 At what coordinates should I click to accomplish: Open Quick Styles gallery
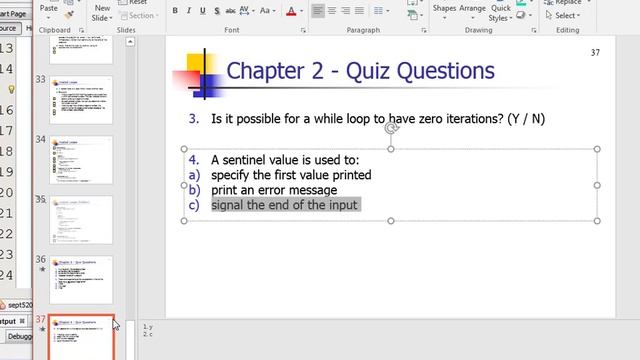click(x=500, y=13)
